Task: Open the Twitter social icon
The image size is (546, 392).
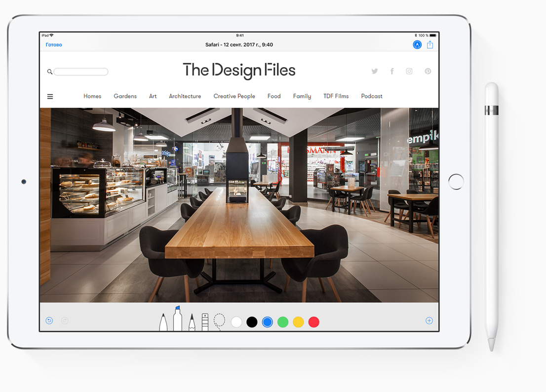Action: pos(375,71)
